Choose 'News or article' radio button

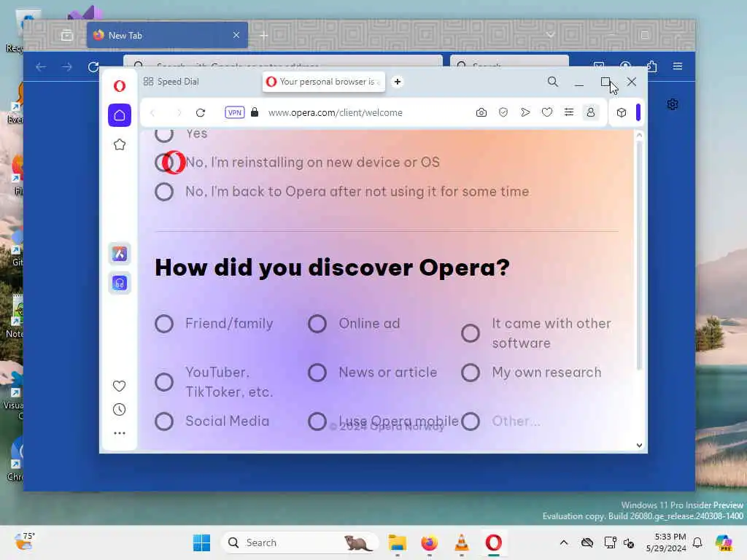pos(317,373)
